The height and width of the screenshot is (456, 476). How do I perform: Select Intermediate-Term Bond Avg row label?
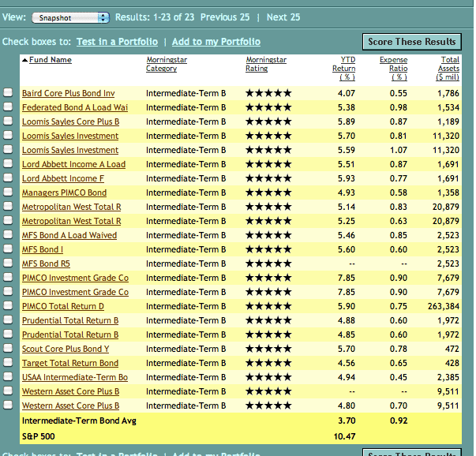point(79,420)
